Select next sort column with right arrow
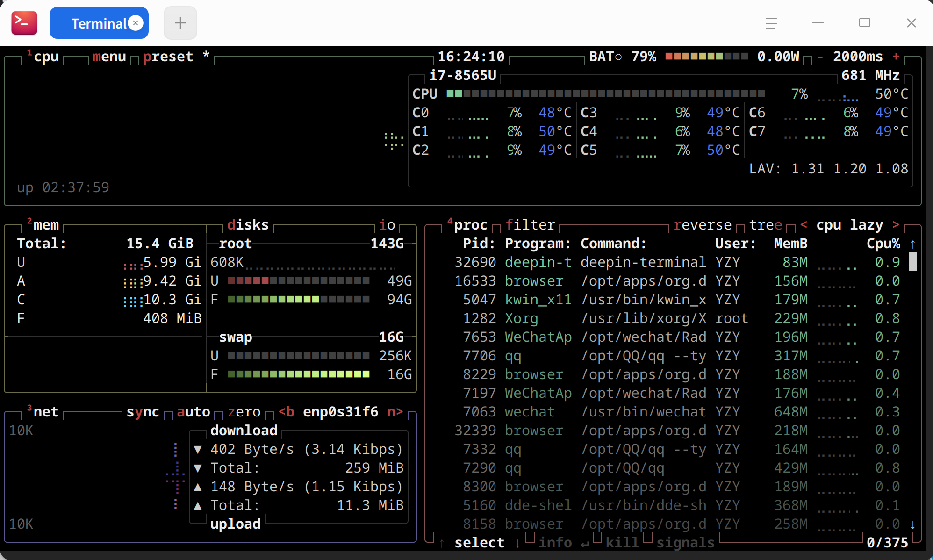 [x=896, y=225]
